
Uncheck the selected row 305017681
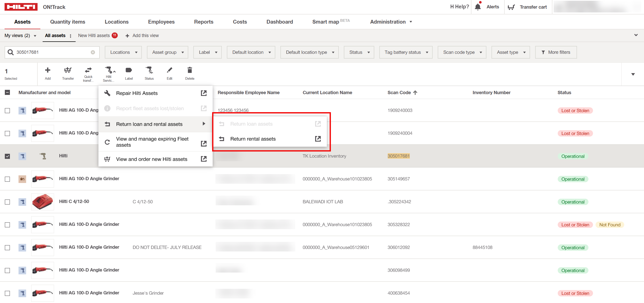7,156
